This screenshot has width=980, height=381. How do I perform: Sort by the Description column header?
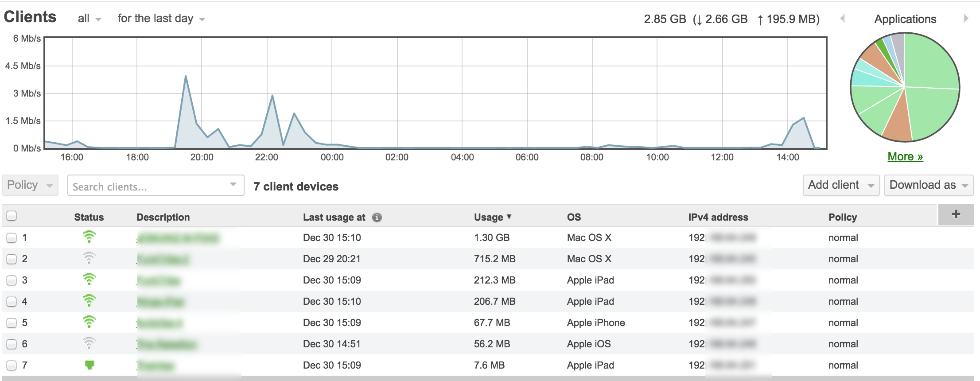point(163,217)
